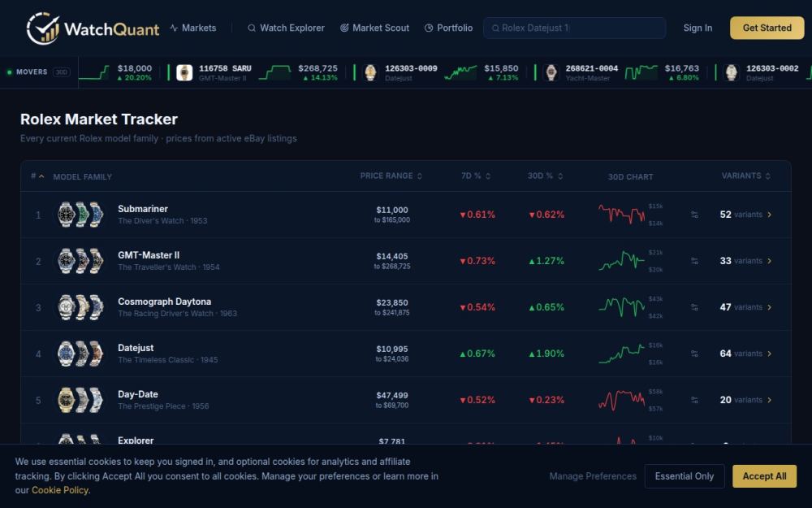Sort by 7D % column
Viewport: 812px width, 508px height.
point(475,176)
